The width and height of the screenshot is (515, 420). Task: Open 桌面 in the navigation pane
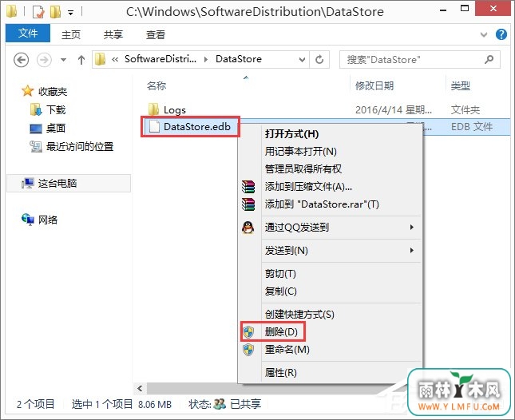(x=56, y=128)
